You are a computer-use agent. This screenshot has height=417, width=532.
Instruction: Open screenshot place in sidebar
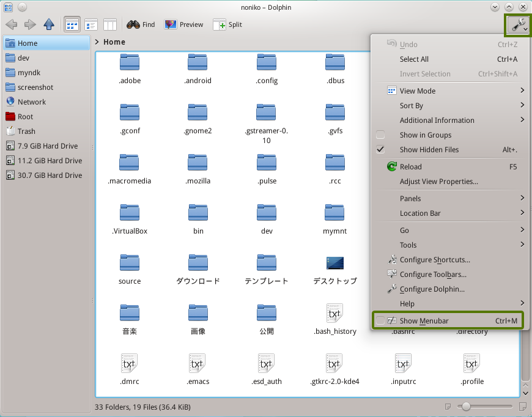pos(47,87)
